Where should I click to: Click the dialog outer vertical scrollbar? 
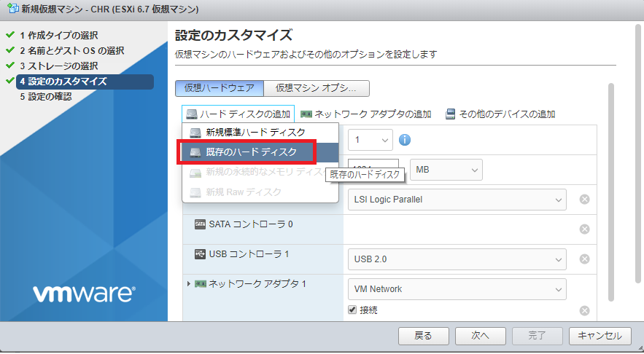(638, 154)
